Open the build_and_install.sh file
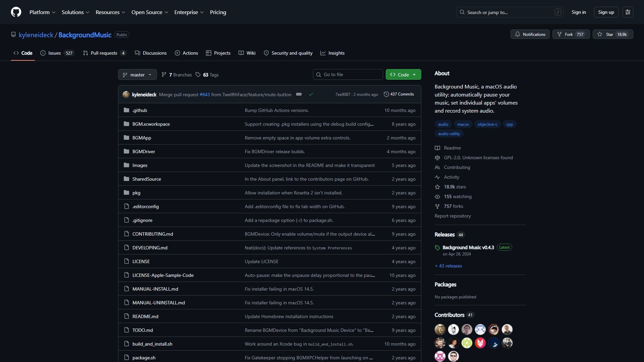 152,344
